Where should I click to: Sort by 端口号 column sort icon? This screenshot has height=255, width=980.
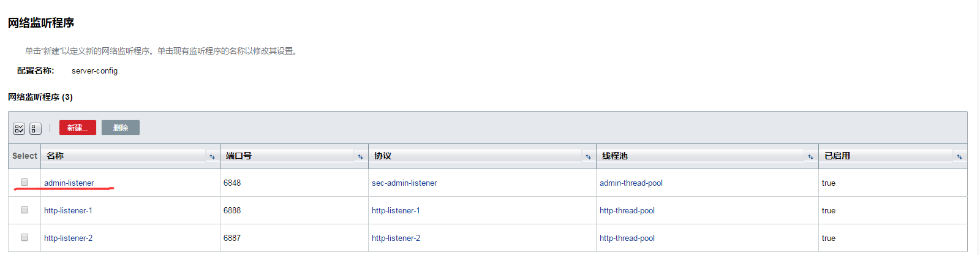click(x=360, y=157)
